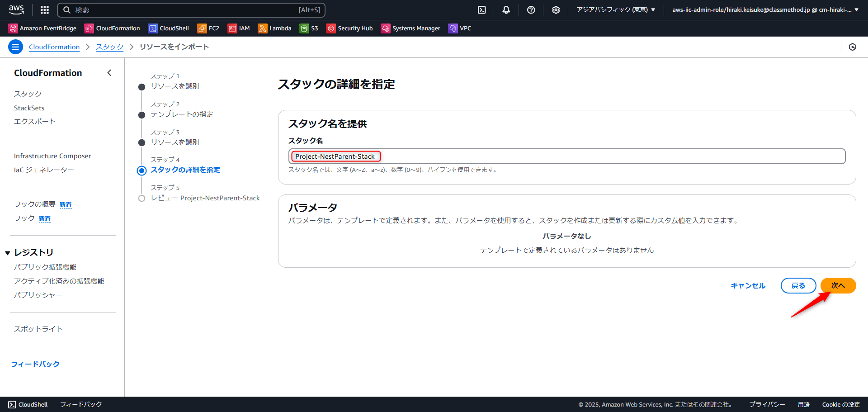Open the info panel icon at right

(x=852, y=47)
